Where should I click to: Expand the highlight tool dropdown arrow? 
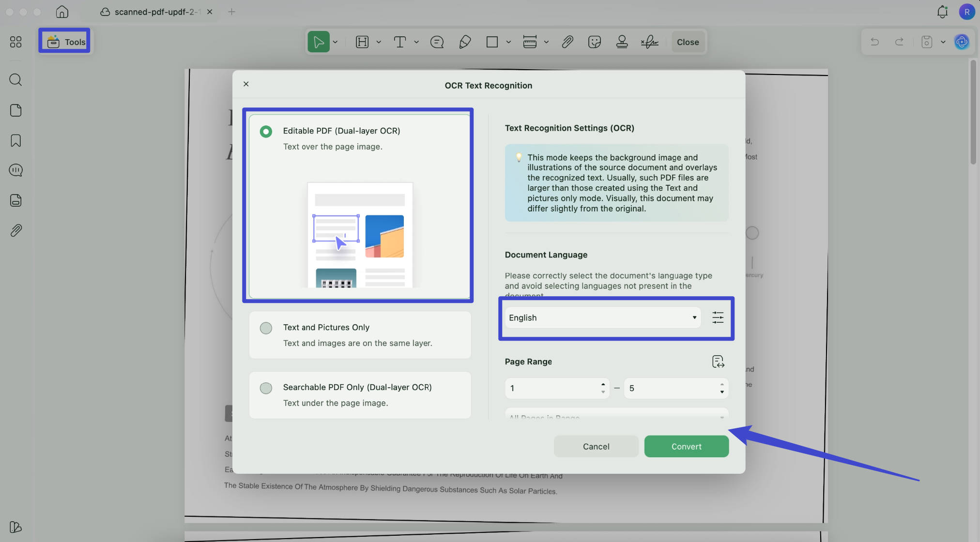pyautogui.click(x=379, y=42)
